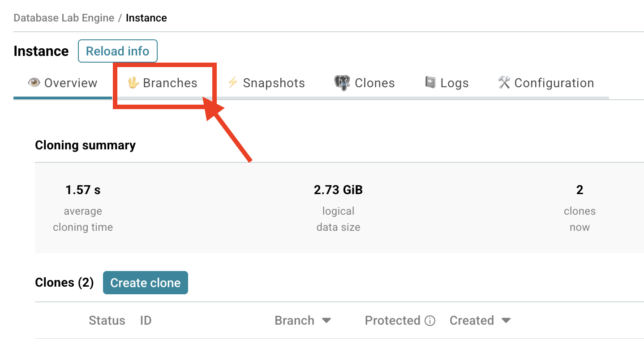The height and width of the screenshot is (339, 644).
Task: Click the tools icon beside Configuration
Action: (x=504, y=83)
